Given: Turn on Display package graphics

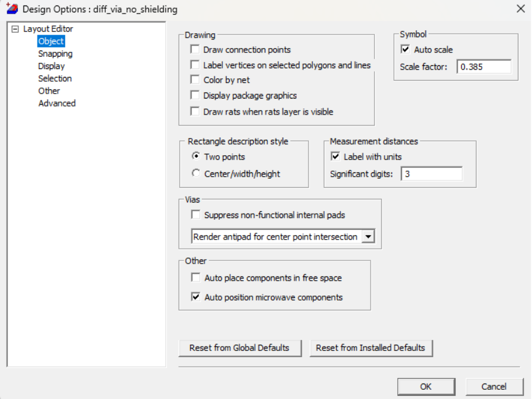Looking at the screenshot, I should [x=195, y=95].
